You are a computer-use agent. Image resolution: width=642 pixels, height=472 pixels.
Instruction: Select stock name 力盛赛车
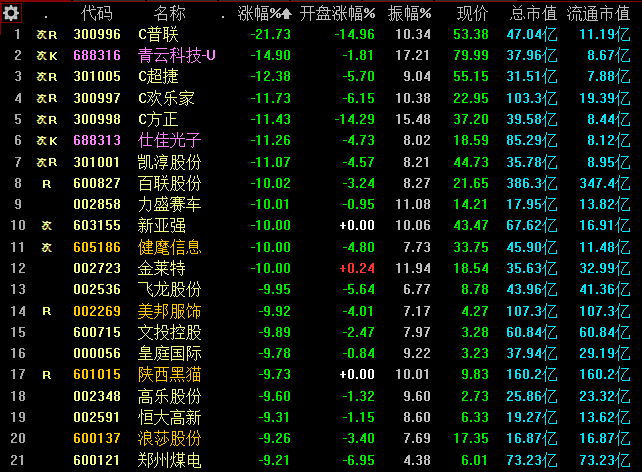(x=170, y=204)
